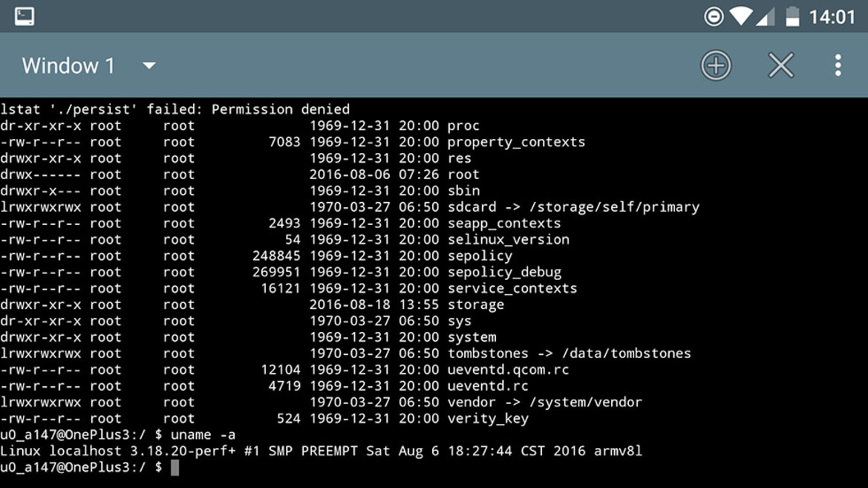Screen dimensions: 868x488
Task: Close the current terminal window
Action: (x=781, y=65)
